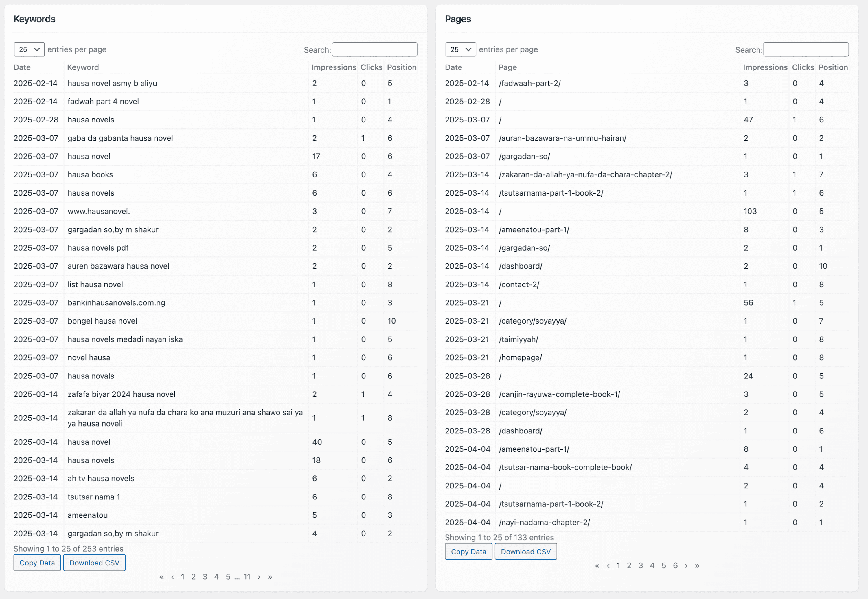
Task: Focus the Pages Search input field
Action: point(806,49)
